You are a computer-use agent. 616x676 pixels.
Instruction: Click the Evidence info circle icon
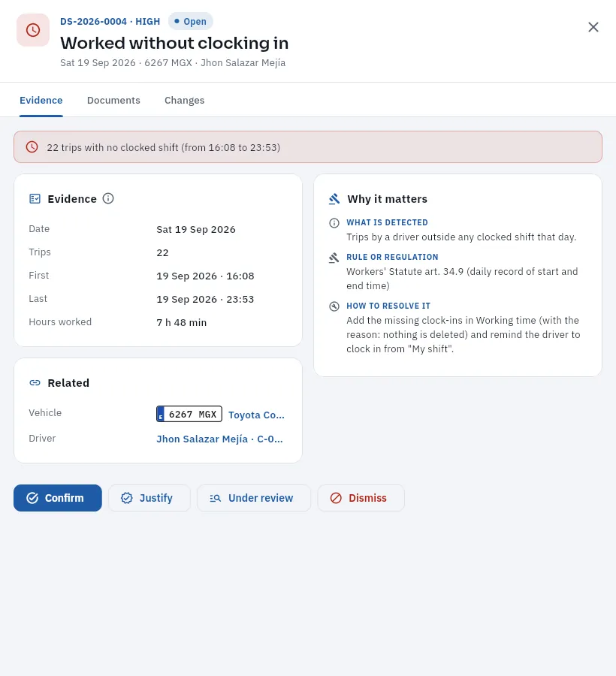click(x=108, y=198)
